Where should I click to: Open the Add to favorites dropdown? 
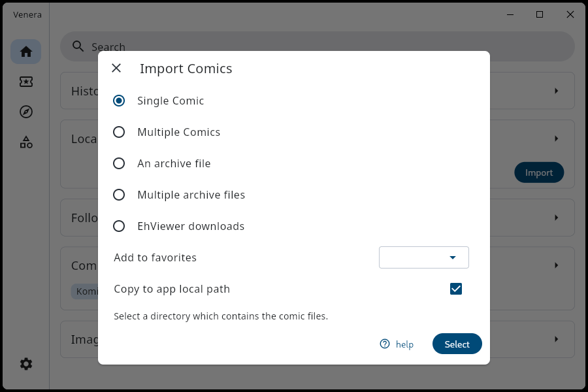click(424, 257)
